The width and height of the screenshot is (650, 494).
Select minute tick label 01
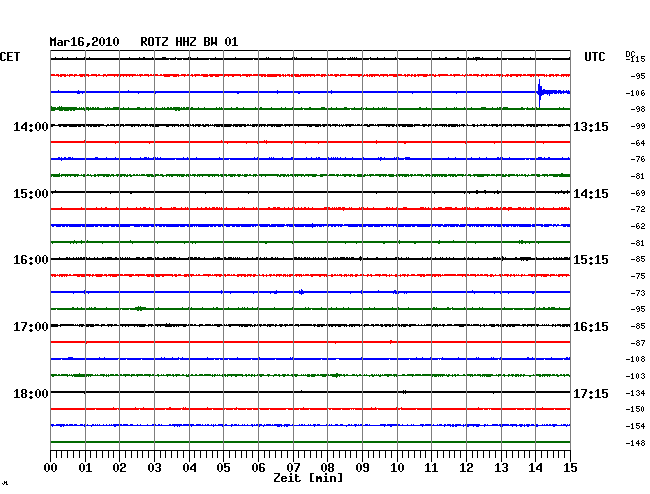pos(85,468)
